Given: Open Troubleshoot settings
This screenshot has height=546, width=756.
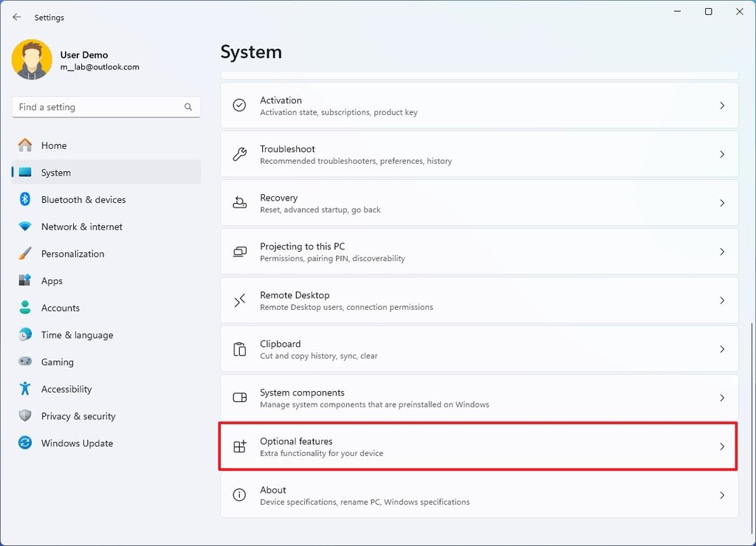Looking at the screenshot, I should [x=478, y=153].
